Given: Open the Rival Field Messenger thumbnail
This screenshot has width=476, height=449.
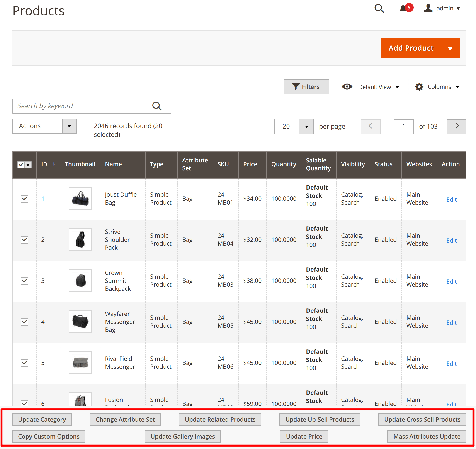Looking at the screenshot, I should (80, 363).
